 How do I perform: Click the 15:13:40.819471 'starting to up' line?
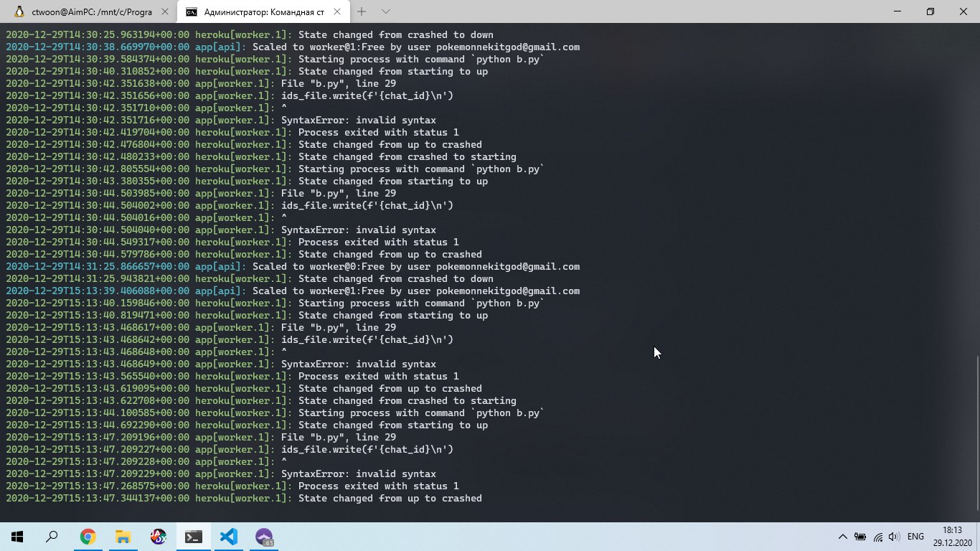pos(247,315)
